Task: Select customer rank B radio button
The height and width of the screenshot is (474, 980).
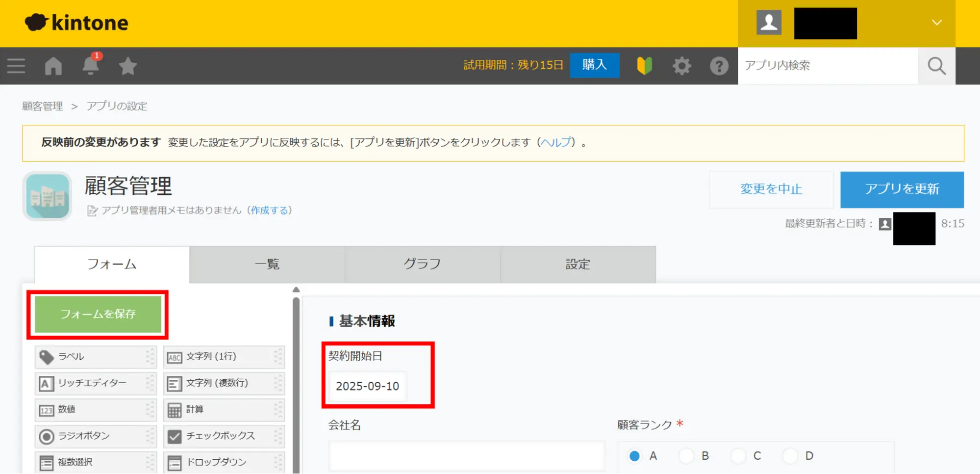Action: pyautogui.click(x=686, y=456)
